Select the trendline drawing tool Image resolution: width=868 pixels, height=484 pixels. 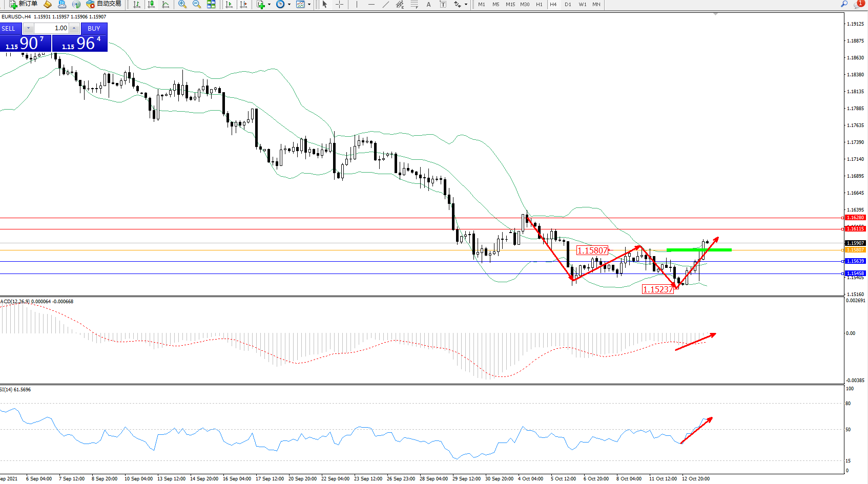385,4
